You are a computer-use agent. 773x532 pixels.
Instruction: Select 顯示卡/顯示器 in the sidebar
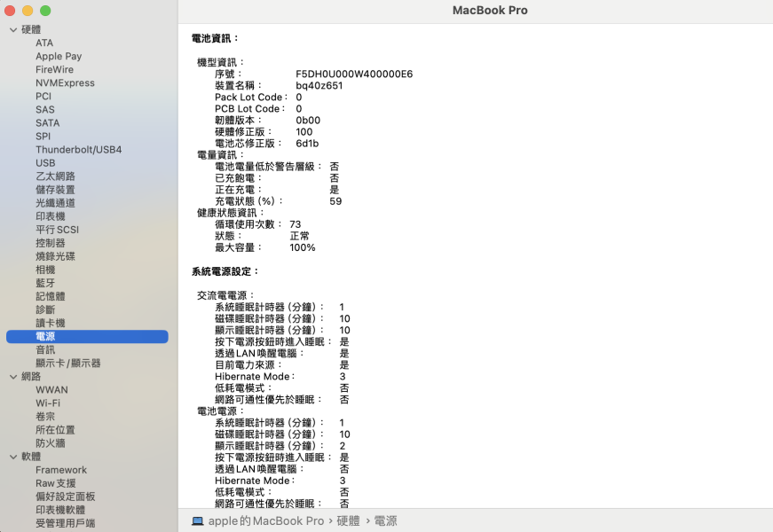click(68, 363)
